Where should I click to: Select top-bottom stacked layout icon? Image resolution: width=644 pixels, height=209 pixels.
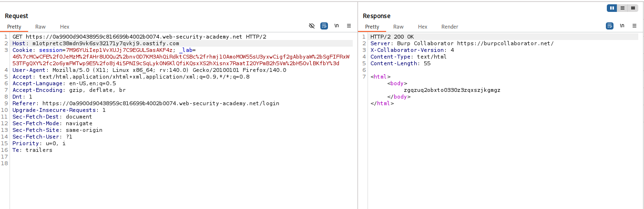[x=623, y=8]
